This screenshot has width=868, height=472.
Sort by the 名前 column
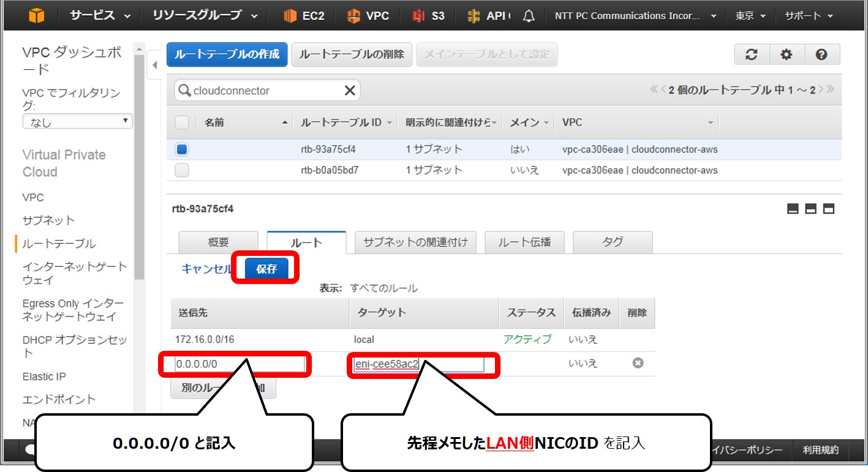pyautogui.click(x=245, y=122)
